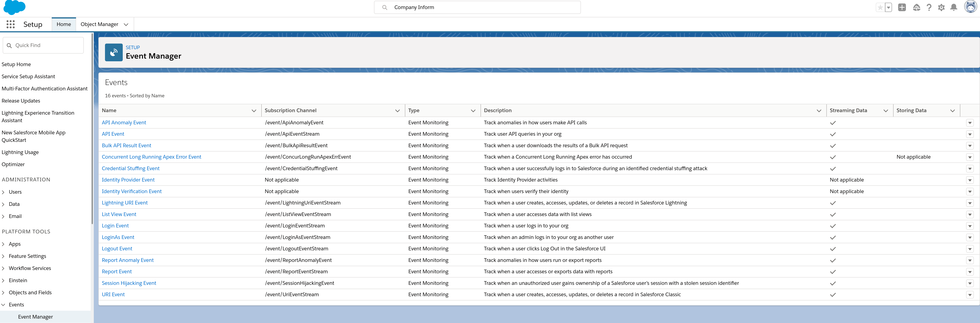Expand the Einstein sidebar section
This screenshot has height=323, width=980.
(3, 281)
